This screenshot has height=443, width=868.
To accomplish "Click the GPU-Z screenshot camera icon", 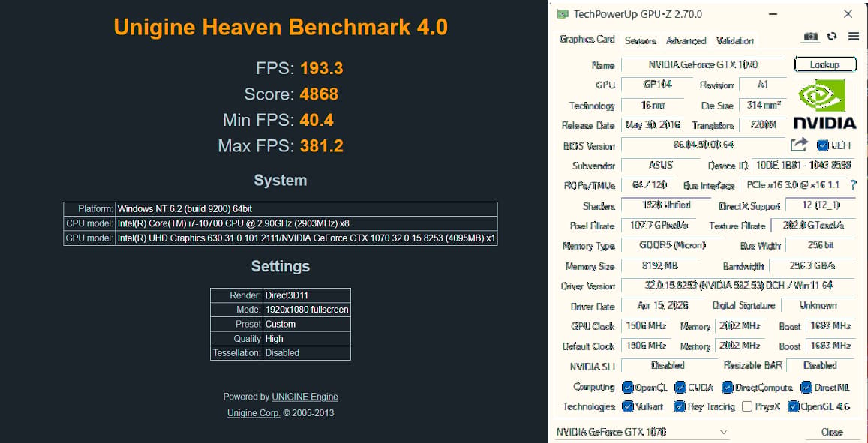I will (811, 37).
